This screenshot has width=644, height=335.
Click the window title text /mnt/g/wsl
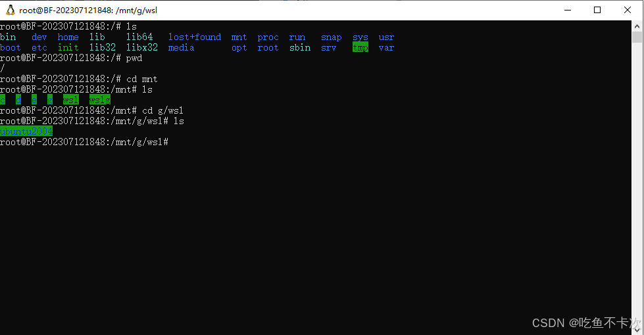click(136, 11)
